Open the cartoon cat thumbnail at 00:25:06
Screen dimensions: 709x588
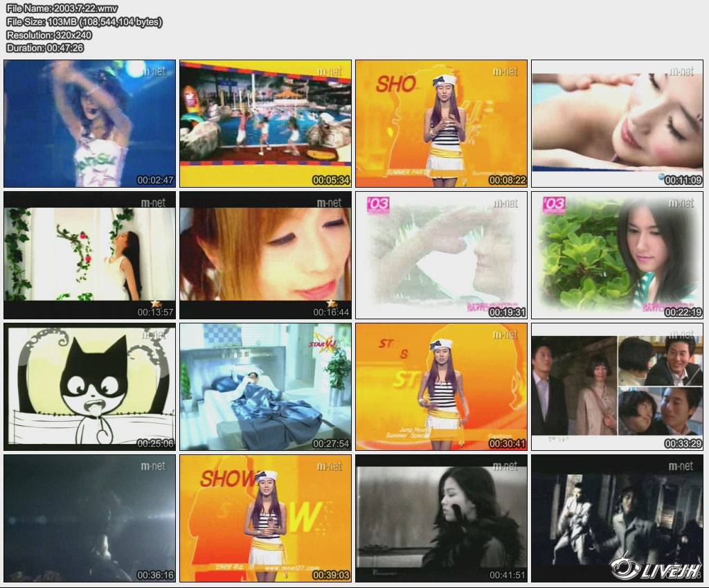[x=89, y=386]
